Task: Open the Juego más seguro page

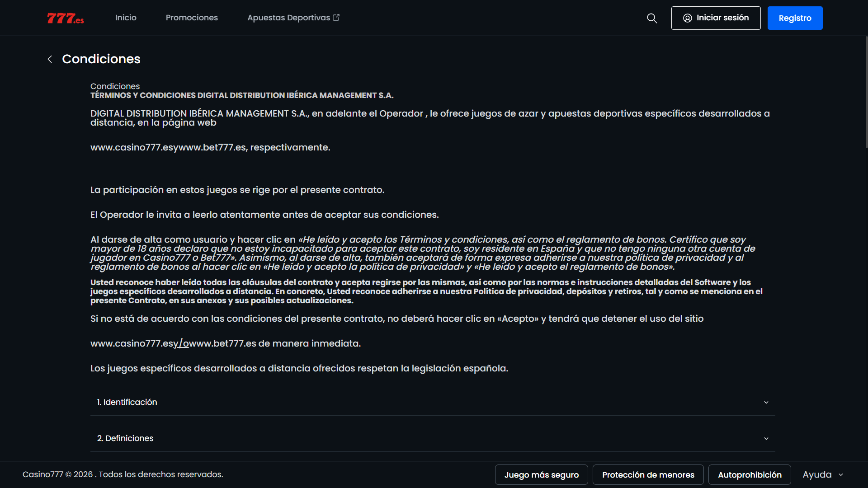Action: click(x=541, y=474)
